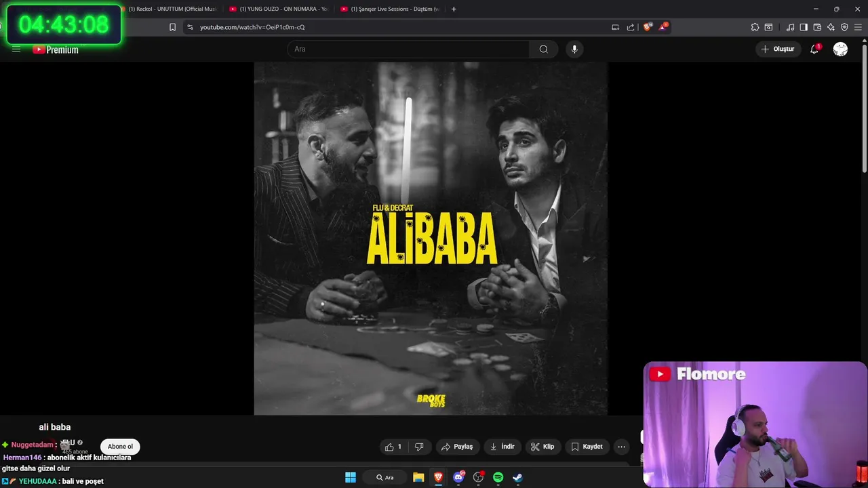Focus the YouTube Ara search field
The width and height of the screenshot is (868, 488).
click(408, 49)
